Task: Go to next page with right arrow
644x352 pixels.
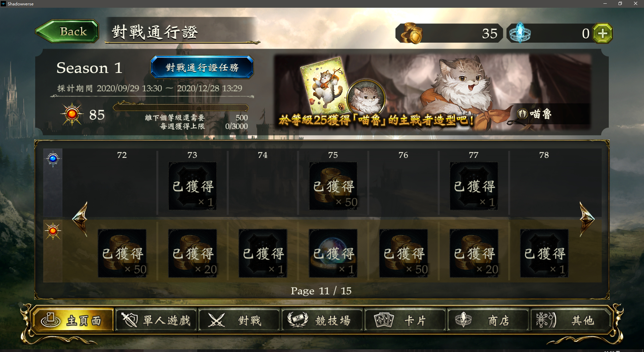Action: (x=587, y=219)
